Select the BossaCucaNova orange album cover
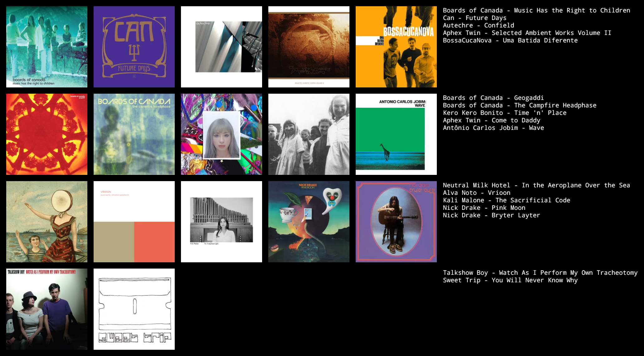 point(396,47)
